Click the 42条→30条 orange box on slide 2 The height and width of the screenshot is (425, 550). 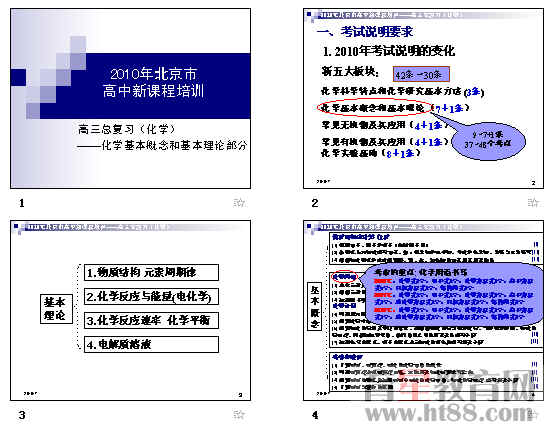click(421, 74)
